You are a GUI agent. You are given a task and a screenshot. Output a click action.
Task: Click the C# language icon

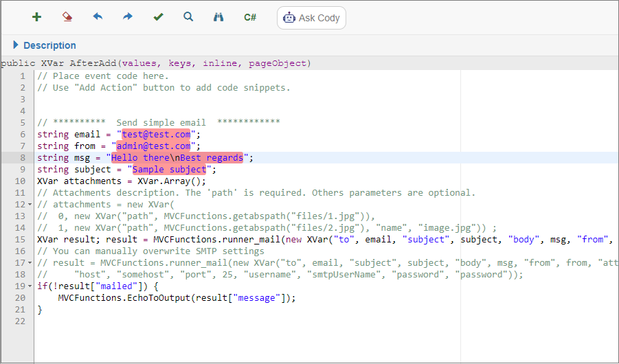coord(250,17)
